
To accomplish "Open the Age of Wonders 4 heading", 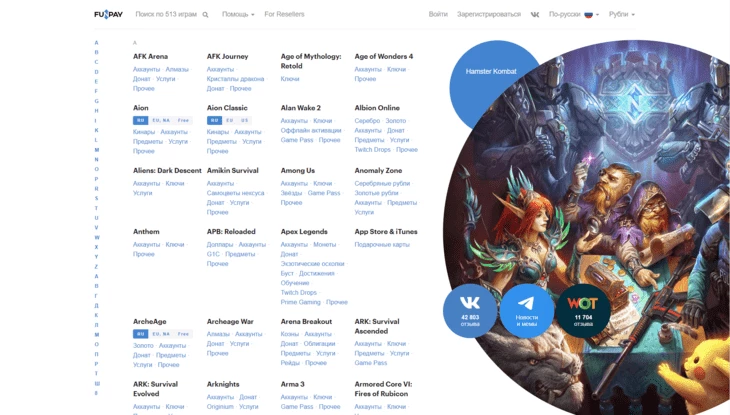I will coord(384,56).
